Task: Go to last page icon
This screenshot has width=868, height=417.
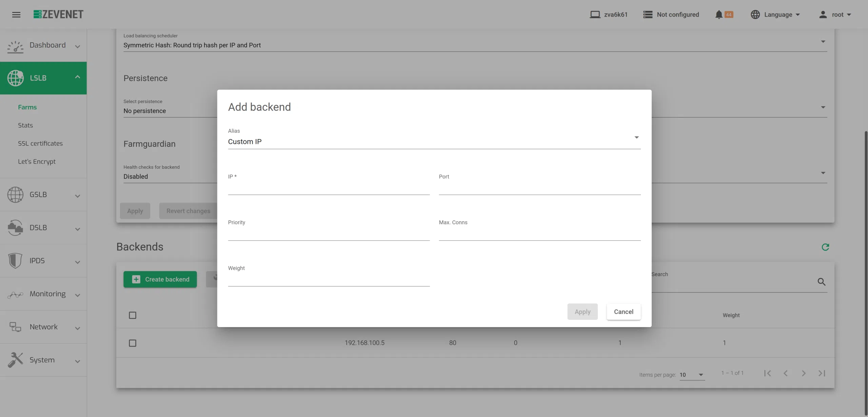Action: (822, 373)
